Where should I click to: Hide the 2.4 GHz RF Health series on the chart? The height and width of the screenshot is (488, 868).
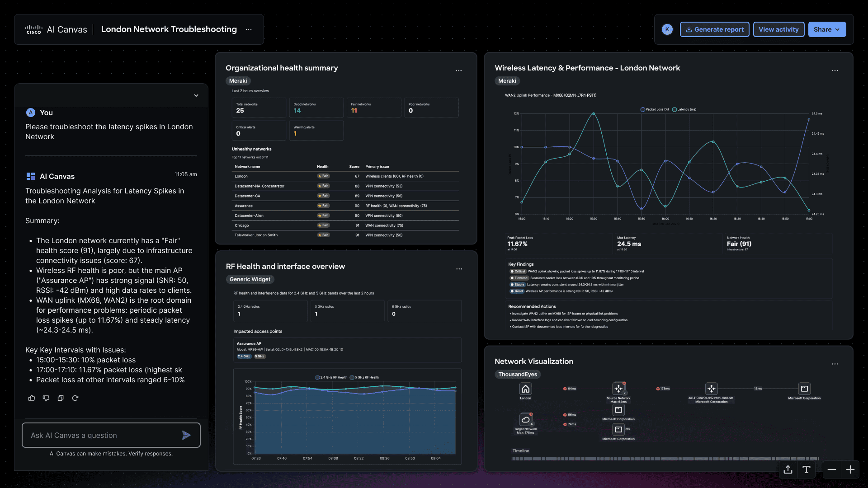331,377
